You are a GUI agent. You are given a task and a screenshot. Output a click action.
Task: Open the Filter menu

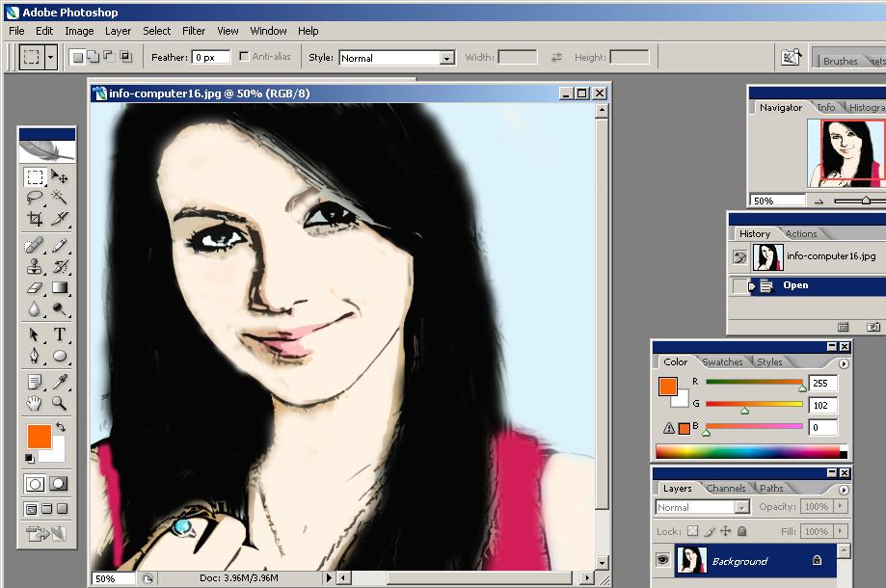click(x=194, y=31)
